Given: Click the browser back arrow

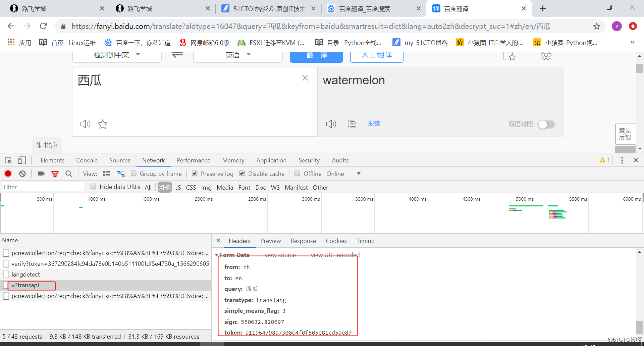Looking at the screenshot, I should click(11, 26).
